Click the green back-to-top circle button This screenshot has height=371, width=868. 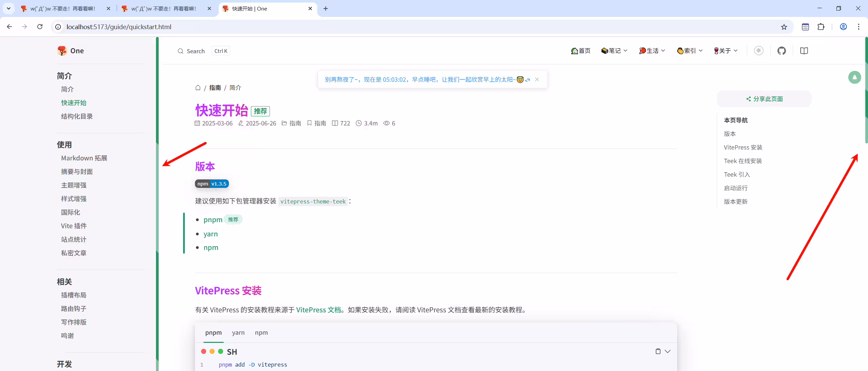854,77
